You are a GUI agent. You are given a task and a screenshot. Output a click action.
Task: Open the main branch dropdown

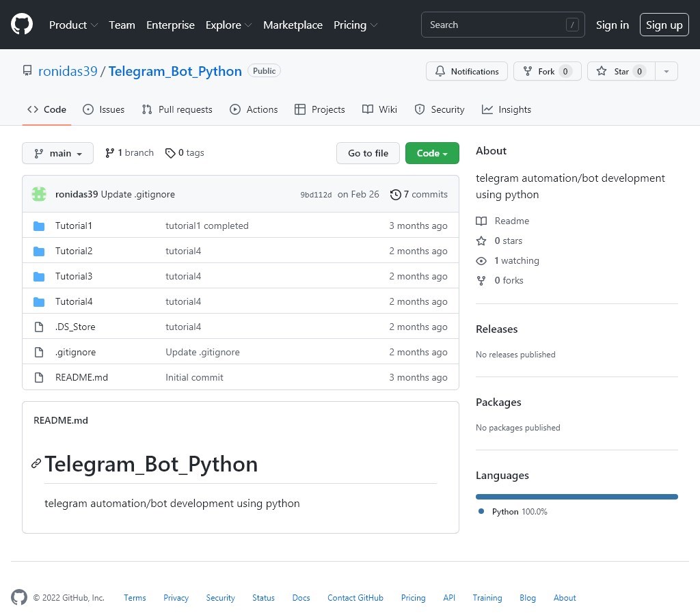[x=57, y=153]
